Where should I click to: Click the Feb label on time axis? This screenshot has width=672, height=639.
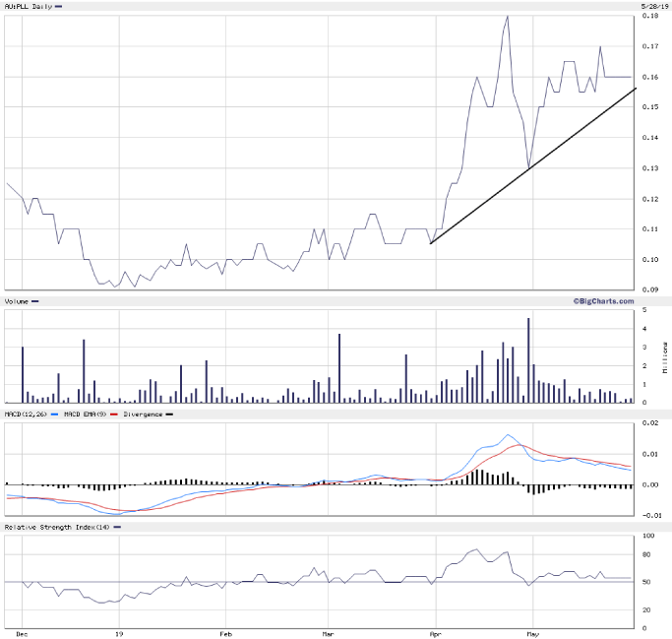[226, 634]
